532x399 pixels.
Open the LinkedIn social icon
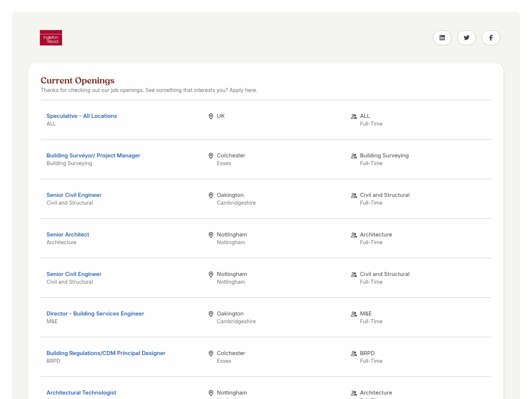tap(442, 38)
